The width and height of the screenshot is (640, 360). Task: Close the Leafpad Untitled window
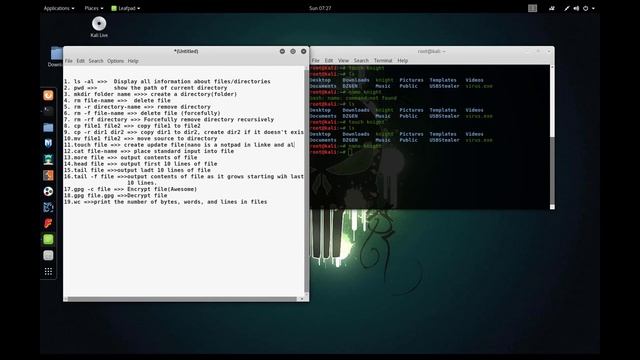pos(303,51)
